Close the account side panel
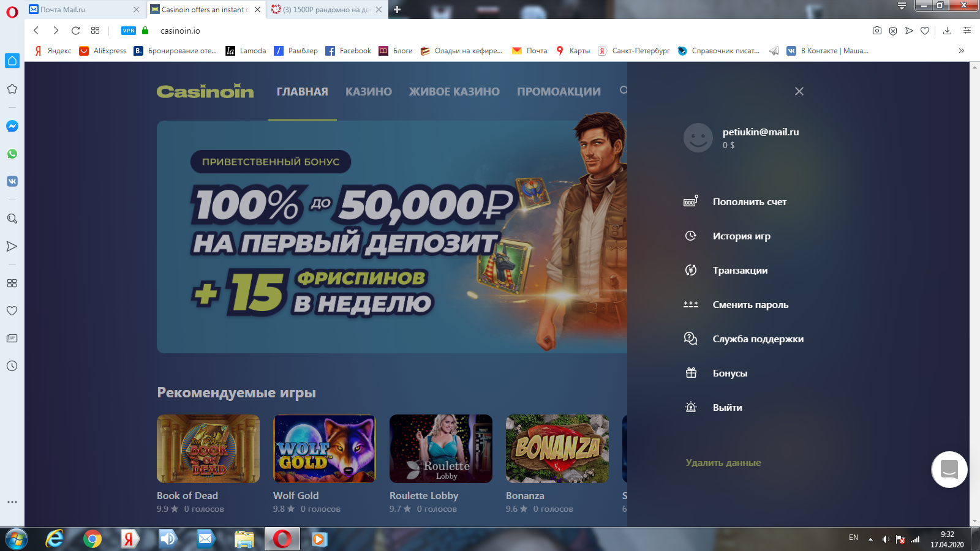This screenshot has height=551, width=980. click(x=799, y=91)
